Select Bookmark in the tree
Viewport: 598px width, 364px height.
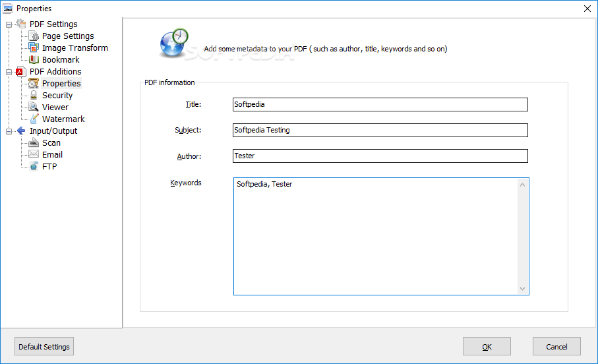click(x=61, y=59)
